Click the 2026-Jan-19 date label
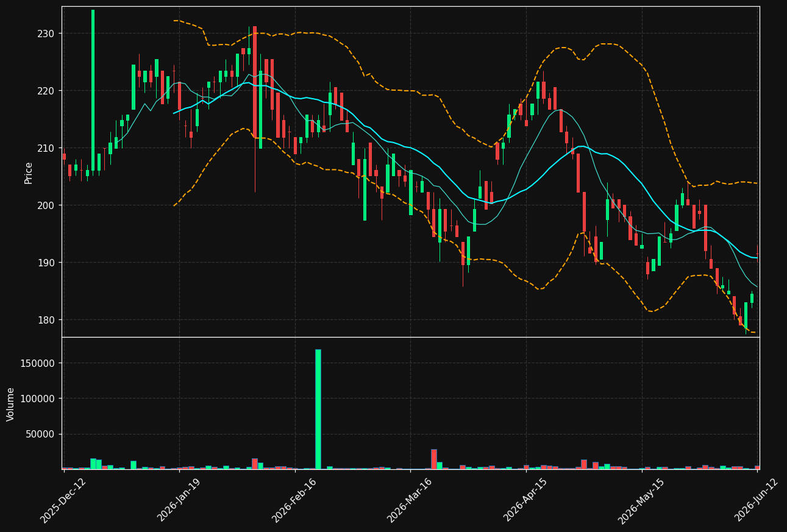787x532 pixels. [x=179, y=500]
